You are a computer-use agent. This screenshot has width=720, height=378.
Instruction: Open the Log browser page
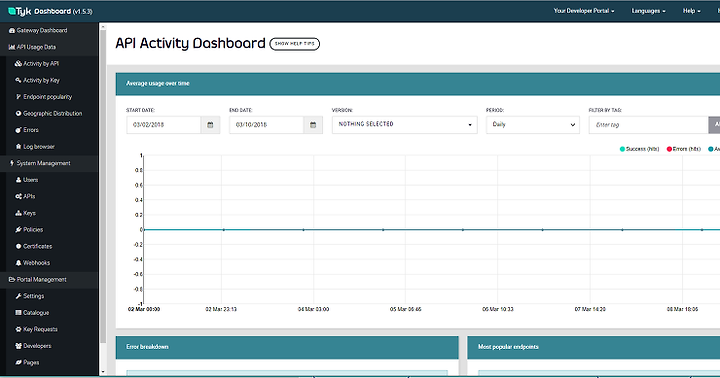pyautogui.click(x=39, y=147)
